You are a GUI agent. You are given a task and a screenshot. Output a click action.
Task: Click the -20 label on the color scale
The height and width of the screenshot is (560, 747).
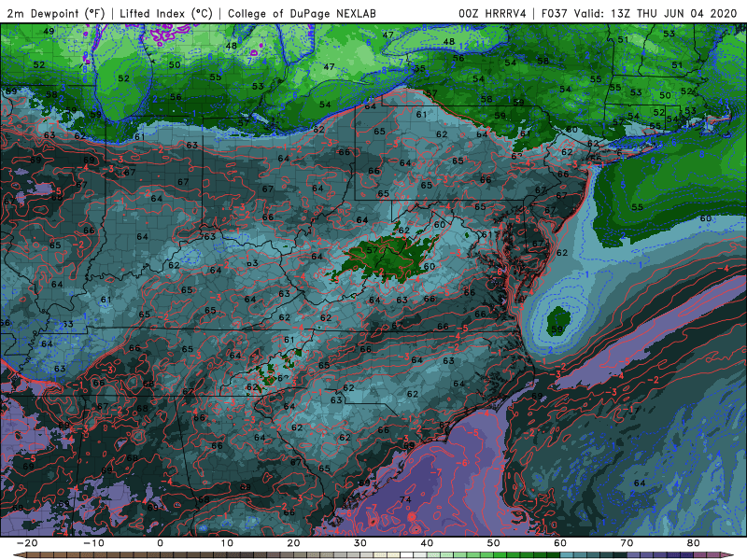[27, 543]
